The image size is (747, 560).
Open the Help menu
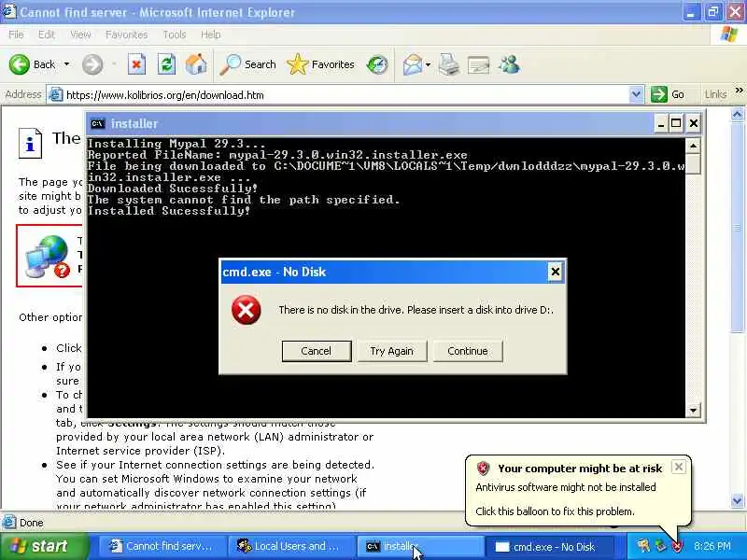pyautogui.click(x=210, y=35)
